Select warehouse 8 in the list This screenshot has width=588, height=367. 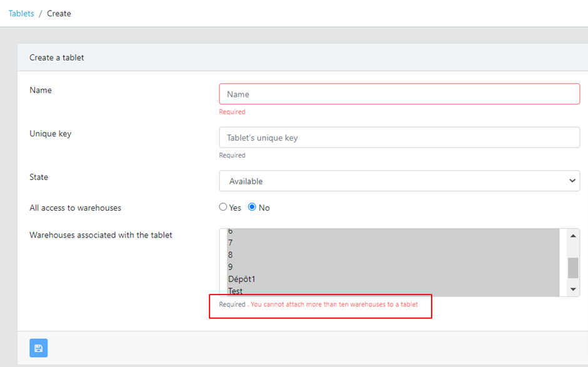[230, 254]
